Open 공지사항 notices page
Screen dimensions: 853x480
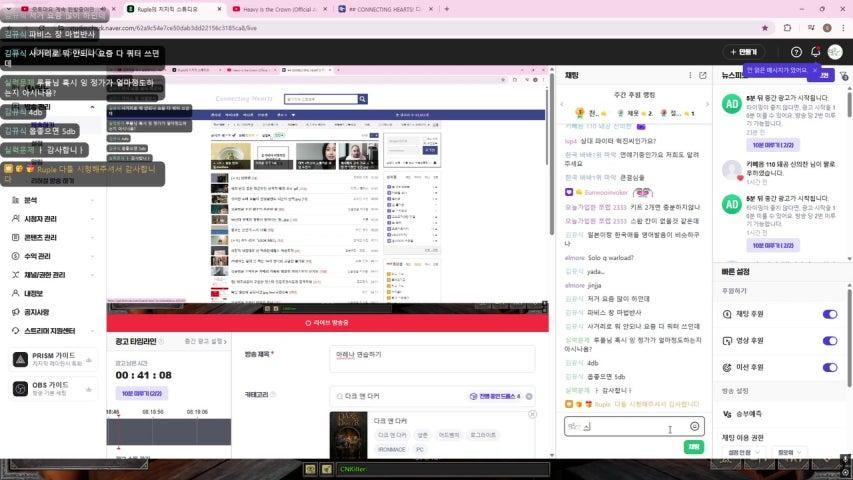coord(36,312)
